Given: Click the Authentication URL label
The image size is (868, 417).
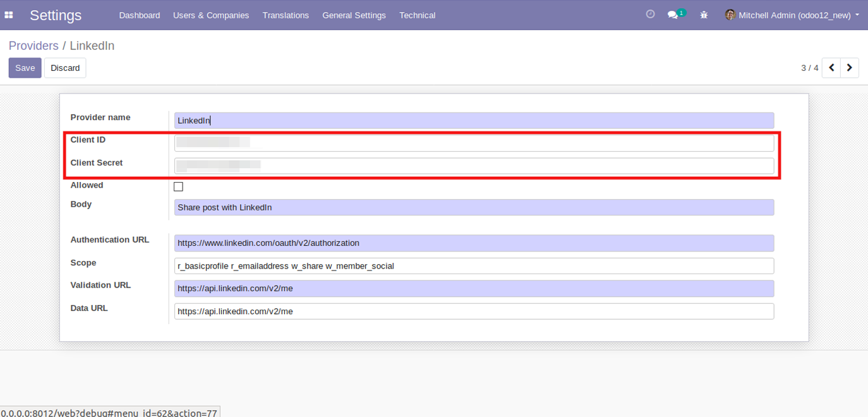Looking at the screenshot, I should point(110,239).
